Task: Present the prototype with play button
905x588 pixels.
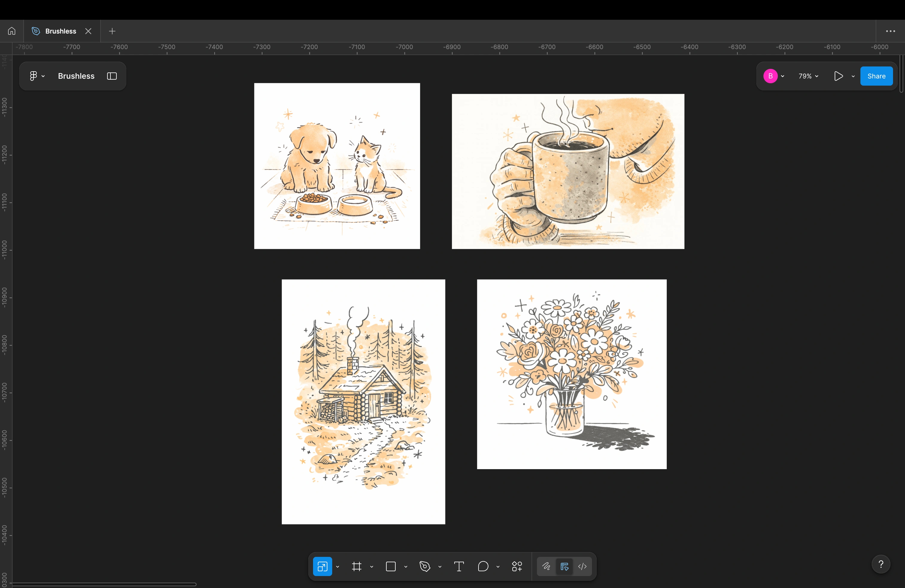Action: [838, 76]
